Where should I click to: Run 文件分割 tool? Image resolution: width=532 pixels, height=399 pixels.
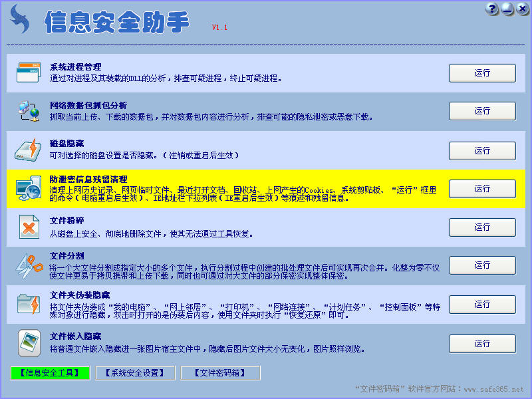click(x=482, y=265)
